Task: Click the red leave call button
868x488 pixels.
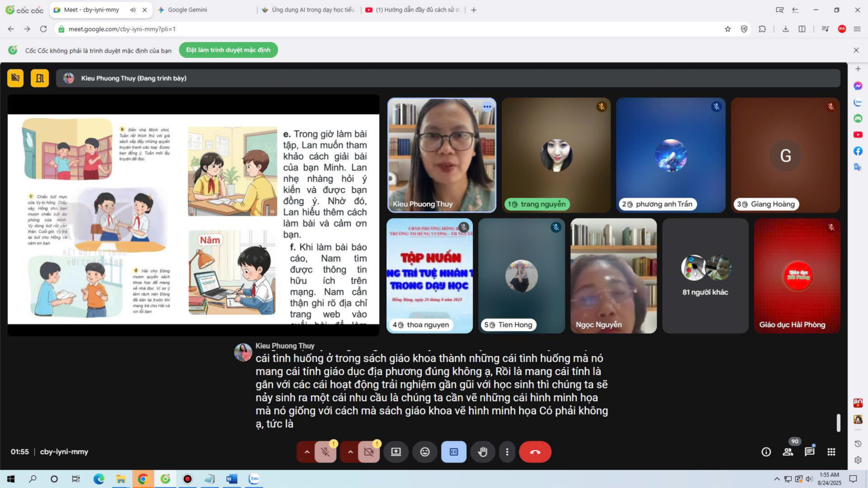Action: point(535,452)
